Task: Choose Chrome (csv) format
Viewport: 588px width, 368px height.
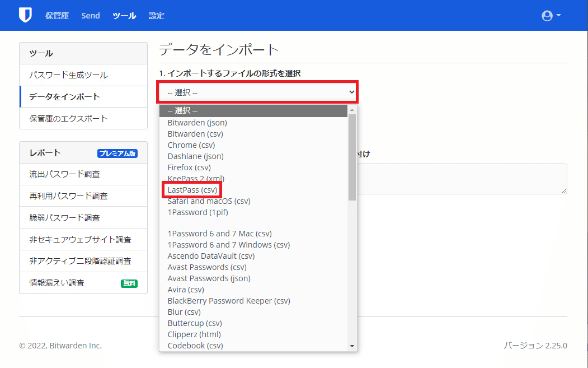Action: pyautogui.click(x=253, y=145)
